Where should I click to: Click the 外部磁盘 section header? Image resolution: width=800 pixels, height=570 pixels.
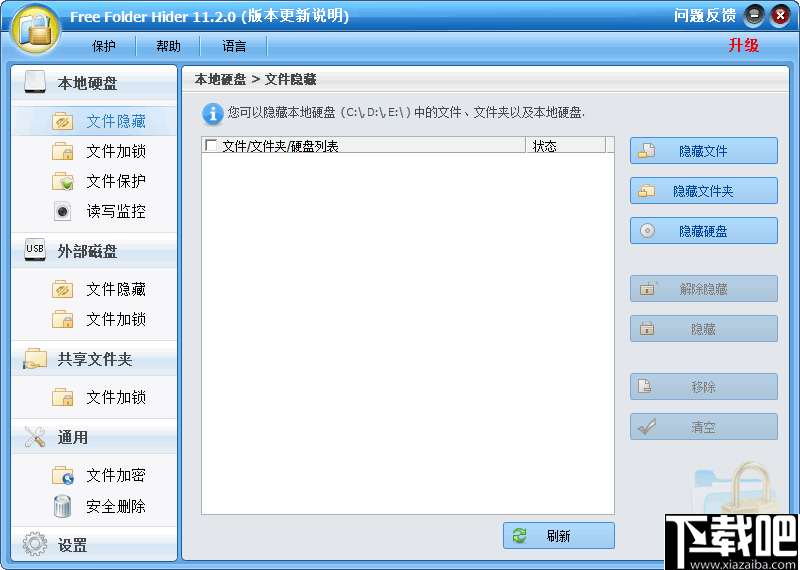94,251
